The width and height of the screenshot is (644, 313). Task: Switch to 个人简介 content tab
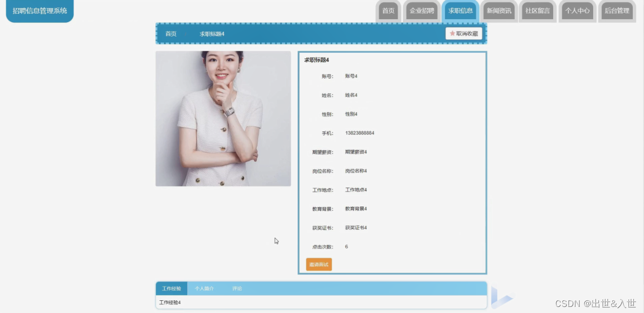(x=205, y=289)
